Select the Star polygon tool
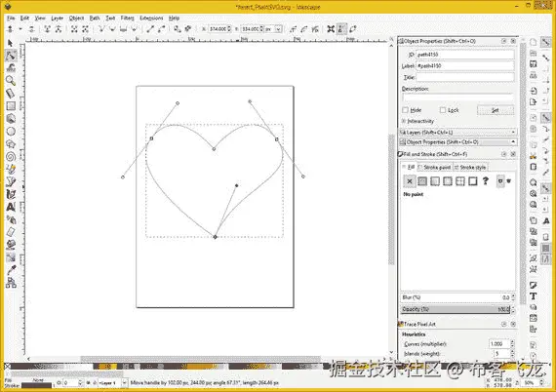The width and height of the screenshot is (556, 392). point(11,144)
